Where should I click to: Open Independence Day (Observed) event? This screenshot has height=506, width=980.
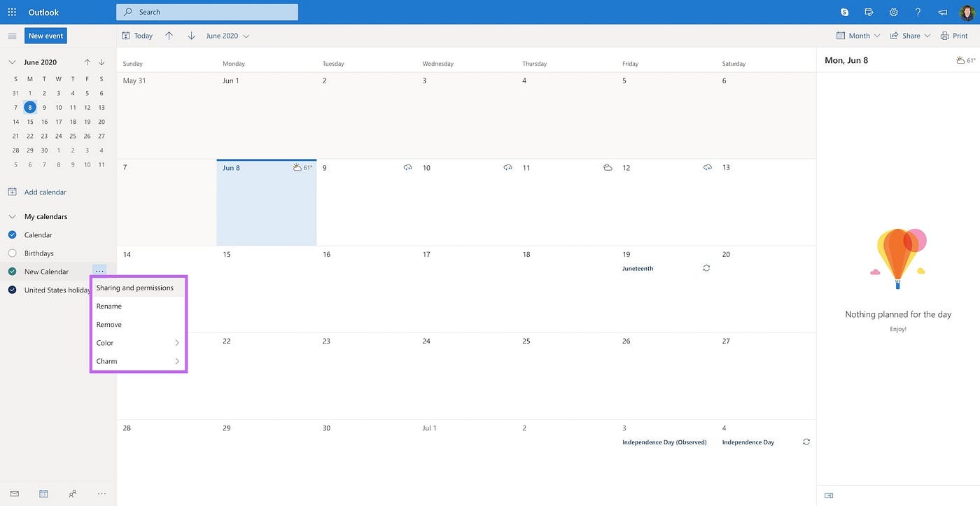(664, 442)
